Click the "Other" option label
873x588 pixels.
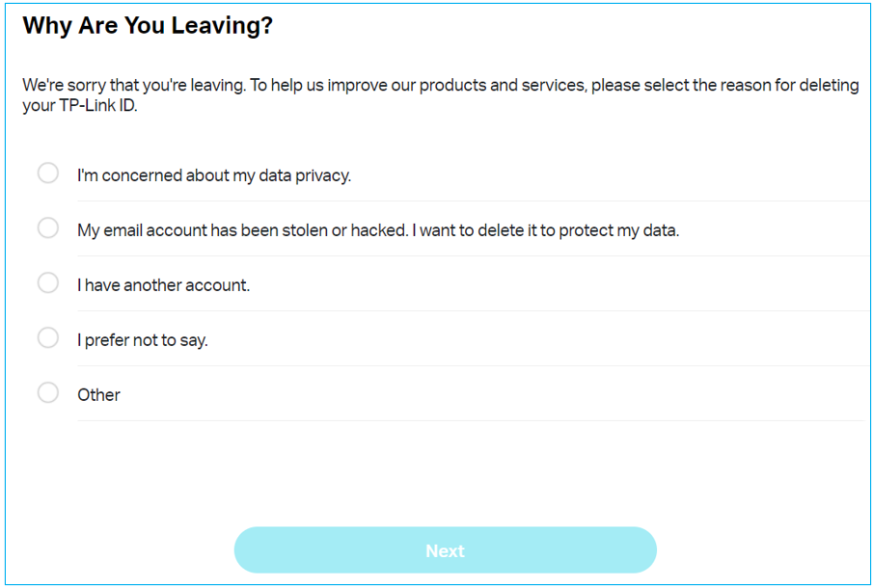[98, 394]
